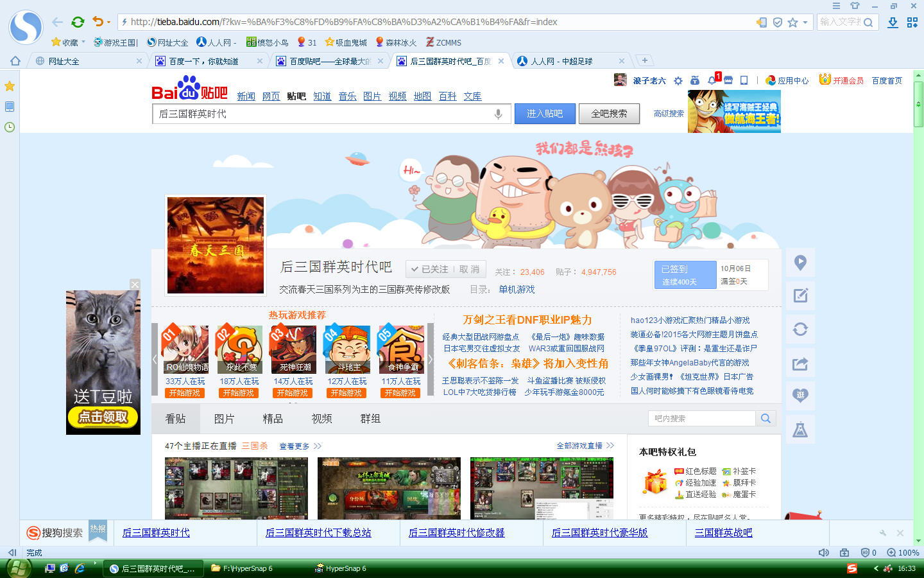Image resolution: width=924 pixels, height=578 pixels.
Task: Open the 斗地主 game thumbnail
Action: pos(348,349)
